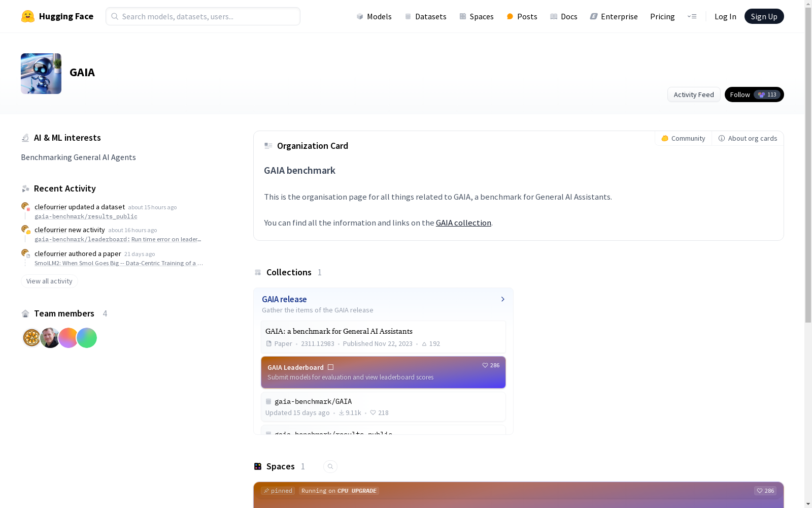This screenshot has height=508, width=812.
Task: Click the Hugging Face logo emoji
Action: tap(28, 16)
